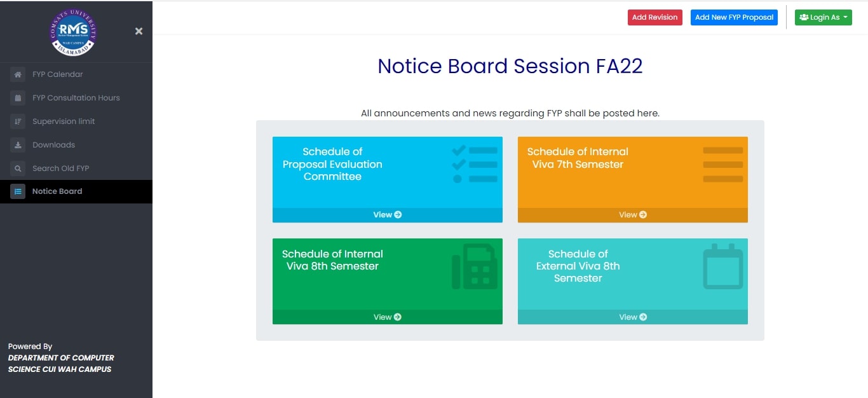
Task: Click the fax icon on the Internal Viva 8th card
Action: coord(475,266)
